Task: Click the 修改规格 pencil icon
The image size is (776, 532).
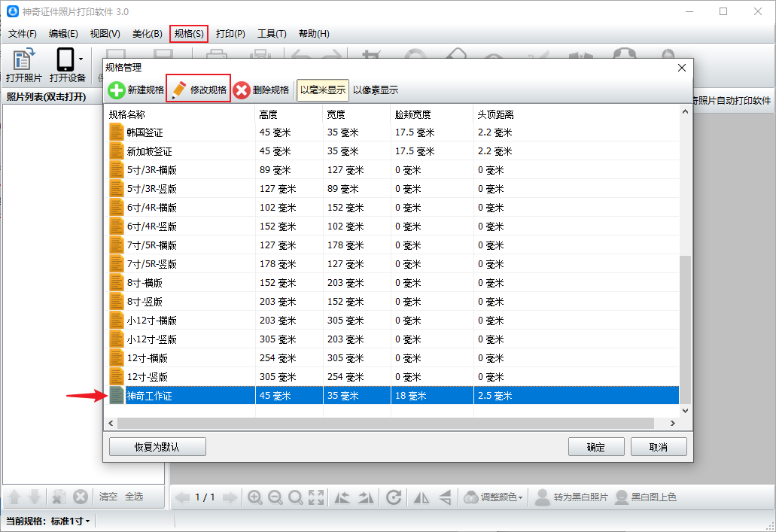Action: tap(178, 90)
